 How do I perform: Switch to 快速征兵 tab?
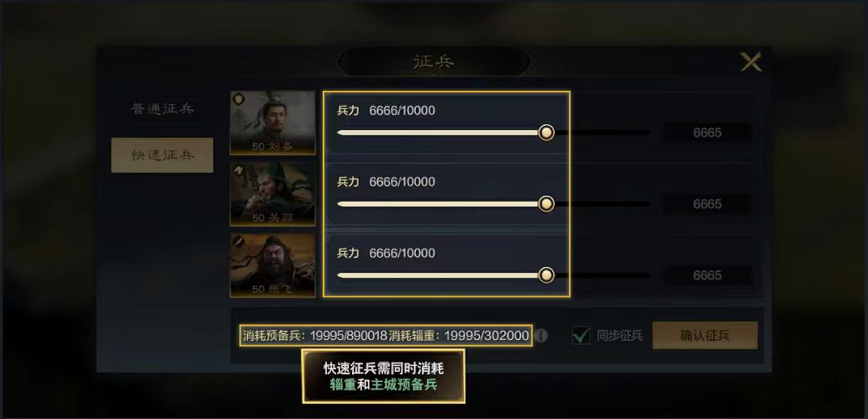pos(162,155)
